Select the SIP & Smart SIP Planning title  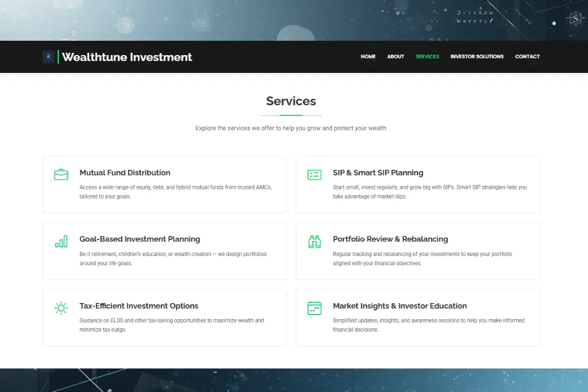click(x=378, y=173)
